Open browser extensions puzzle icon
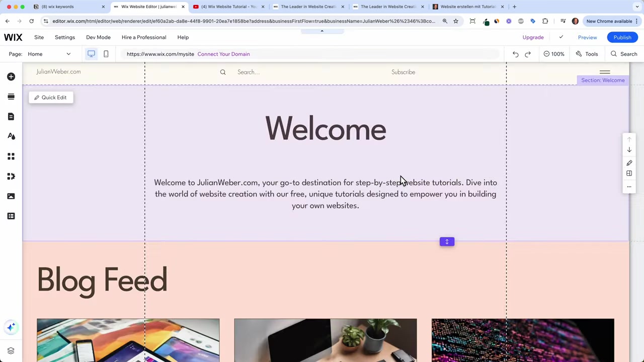Viewport: 644px width, 362px height. [x=545, y=21]
